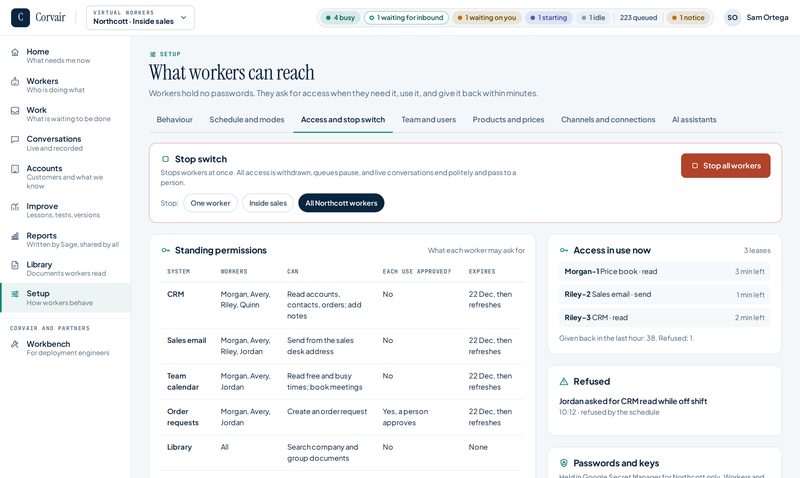Go to the Team and users tab
800x478 pixels.
[x=429, y=119]
